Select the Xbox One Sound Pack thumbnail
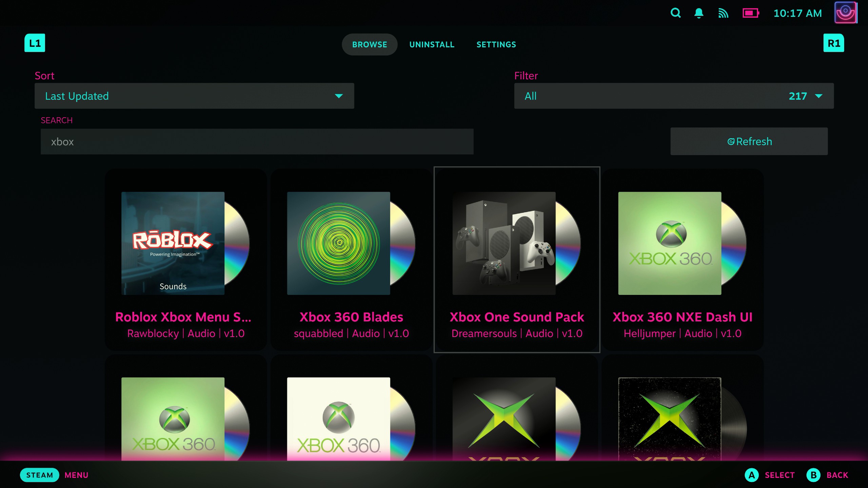Viewport: 868px width, 488px height. pyautogui.click(x=517, y=243)
